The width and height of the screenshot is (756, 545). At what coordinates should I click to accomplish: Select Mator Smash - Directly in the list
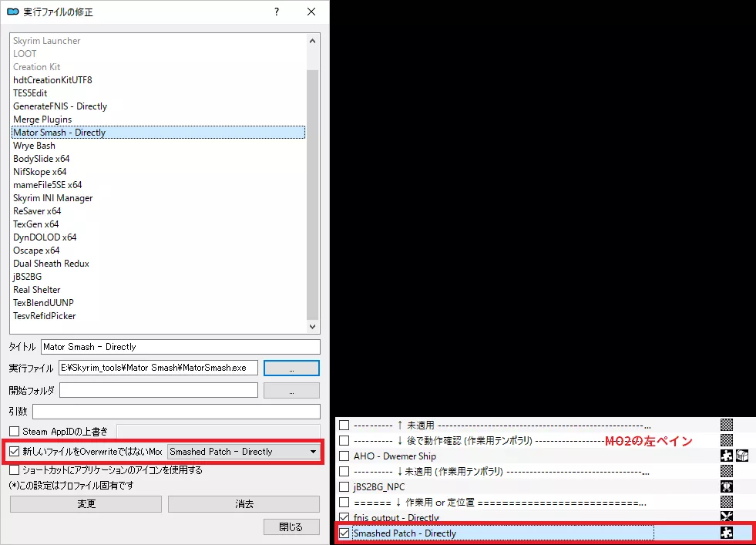(x=158, y=132)
